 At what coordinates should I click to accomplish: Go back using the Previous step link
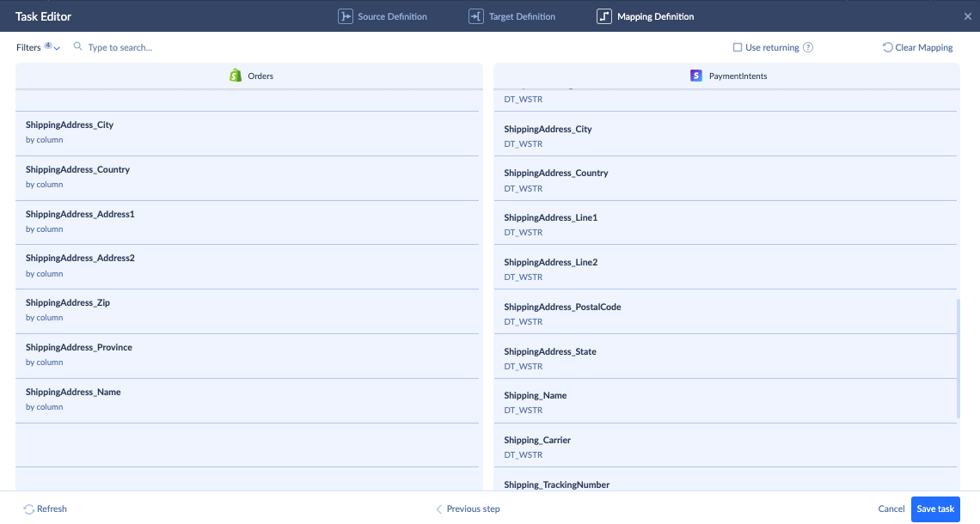[473, 509]
